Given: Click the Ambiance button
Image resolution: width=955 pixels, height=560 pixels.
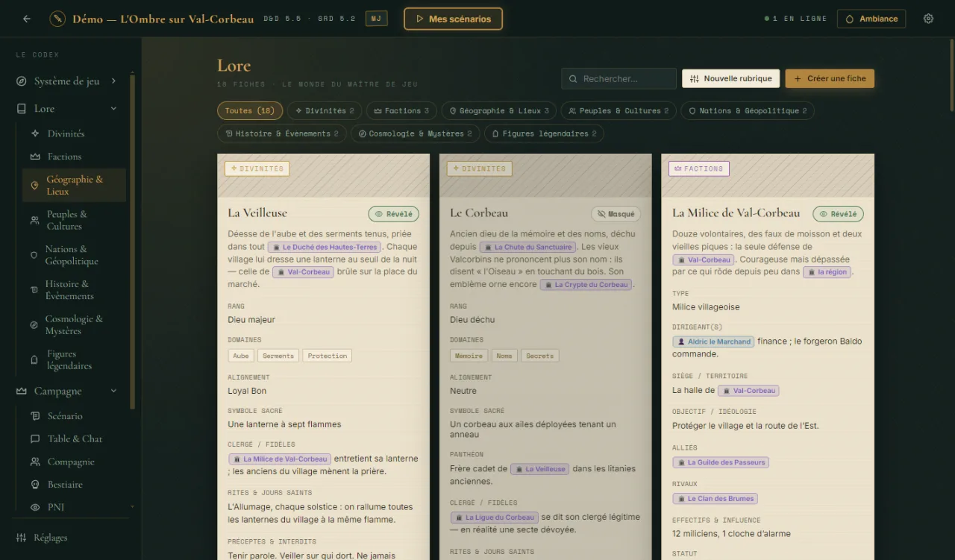Looking at the screenshot, I should pyautogui.click(x=871, y=19).
